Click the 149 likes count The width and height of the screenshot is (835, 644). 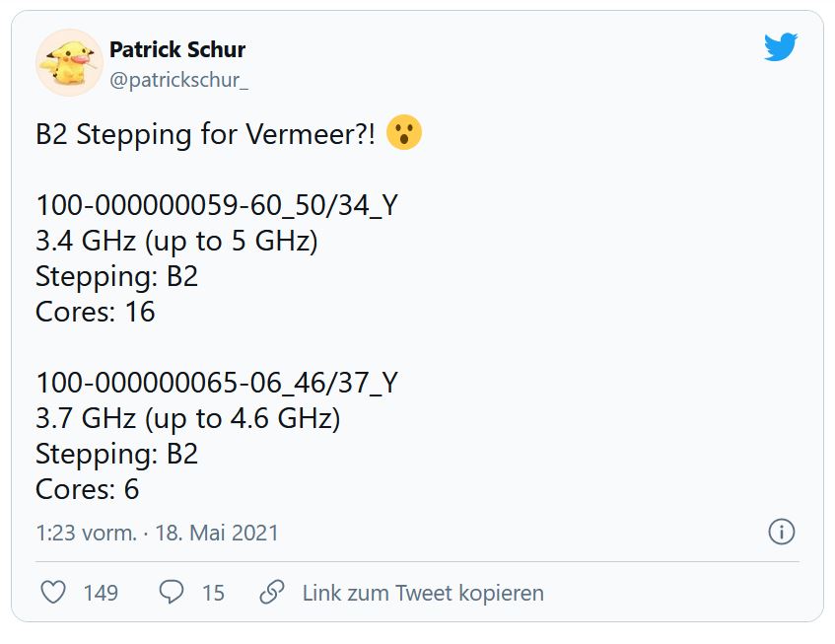[x=101, y=593]
